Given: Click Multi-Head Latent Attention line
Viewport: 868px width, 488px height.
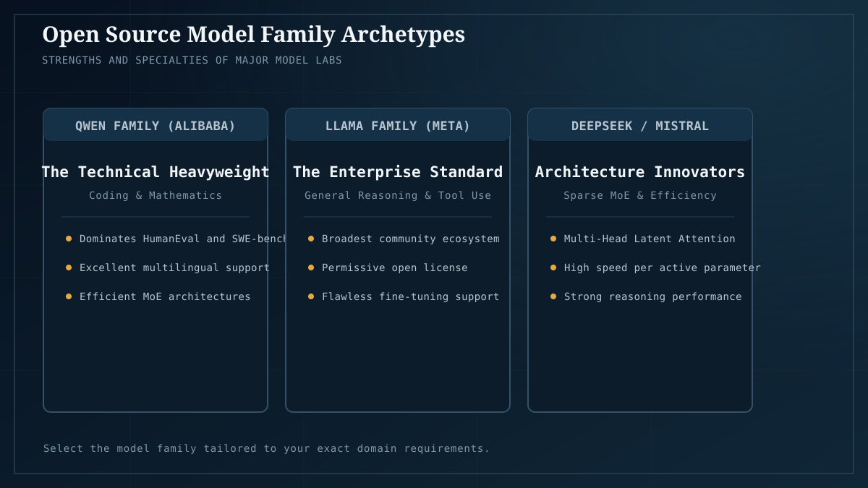Looking at the screenshot, I should [x=650, y=239].
